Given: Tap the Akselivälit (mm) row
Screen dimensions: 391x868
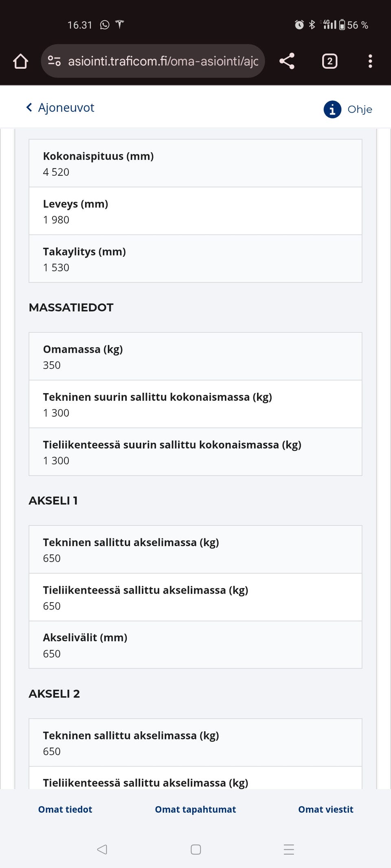Looking at the screenshot, I should (195, 645).
